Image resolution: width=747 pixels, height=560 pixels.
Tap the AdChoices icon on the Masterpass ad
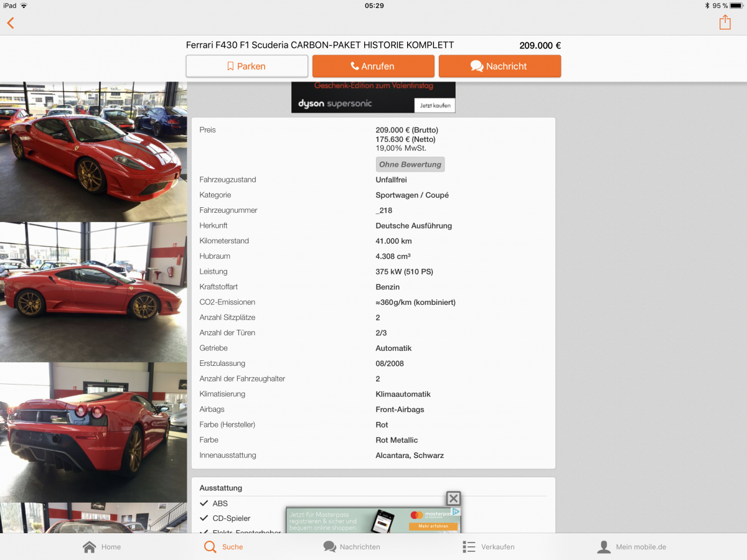coord(456,511)
